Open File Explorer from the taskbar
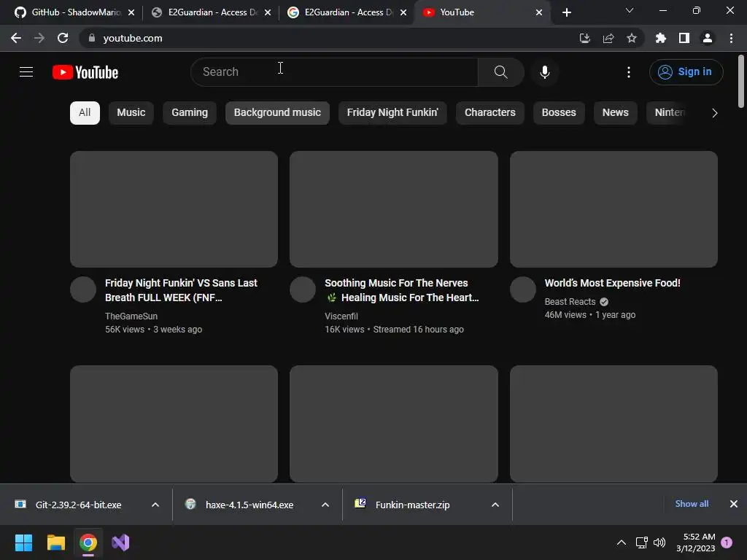 55,542
